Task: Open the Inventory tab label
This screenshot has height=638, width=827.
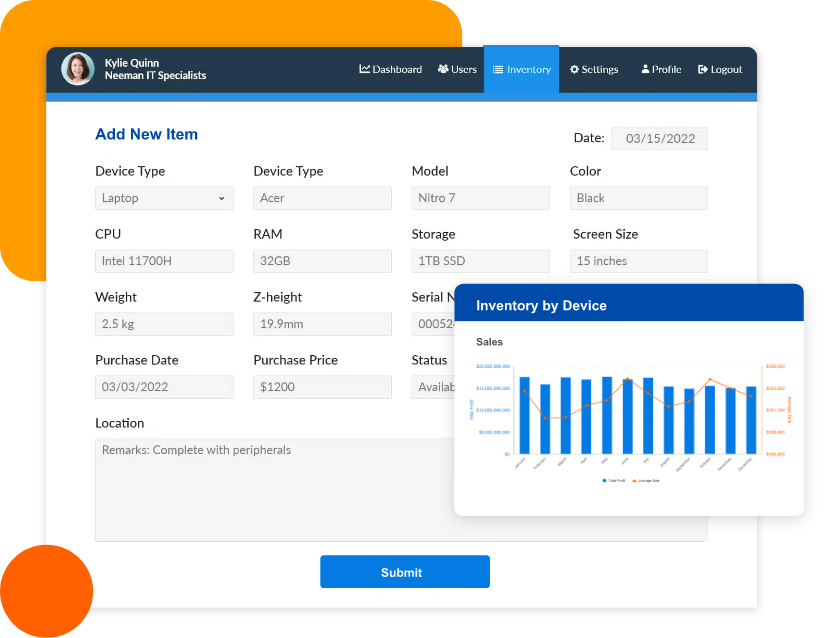Action: pos(529,70)
